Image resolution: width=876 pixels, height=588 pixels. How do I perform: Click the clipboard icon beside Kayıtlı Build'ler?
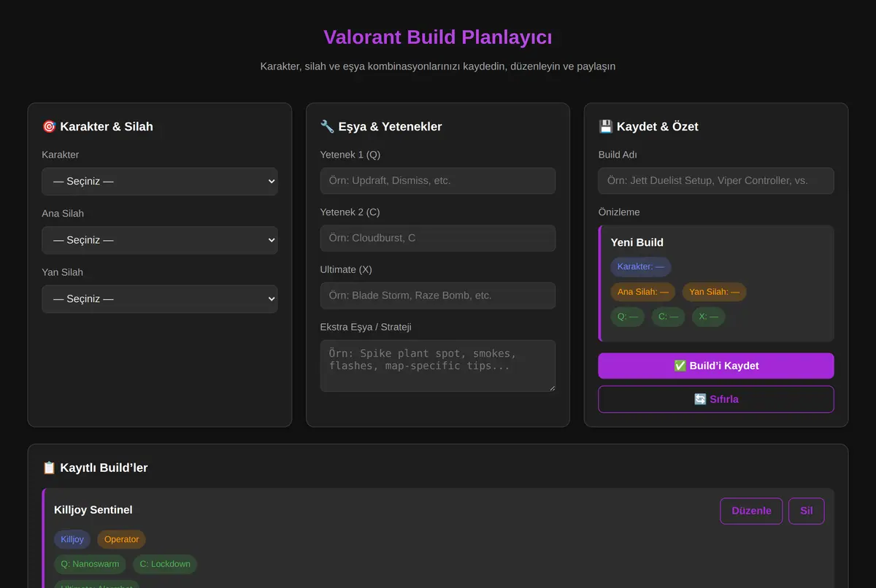pyautogui.click(x=49, y=468)
